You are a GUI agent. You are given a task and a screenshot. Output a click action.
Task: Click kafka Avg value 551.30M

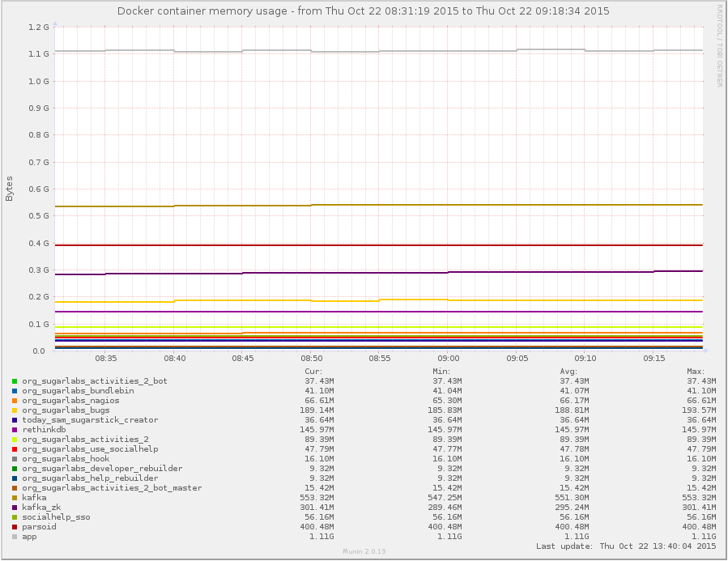coord(572,498)
